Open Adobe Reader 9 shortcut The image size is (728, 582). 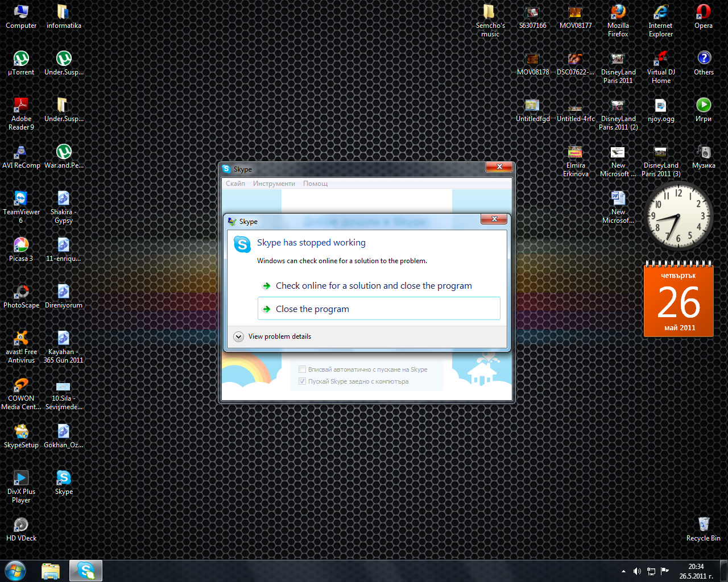coord(21,114)
